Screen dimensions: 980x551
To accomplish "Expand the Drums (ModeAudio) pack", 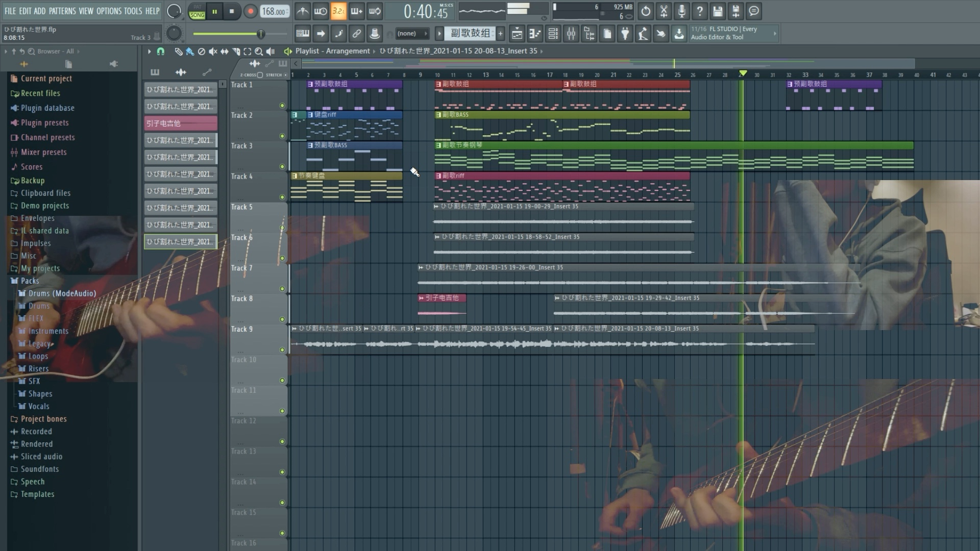I will (62, 293).
